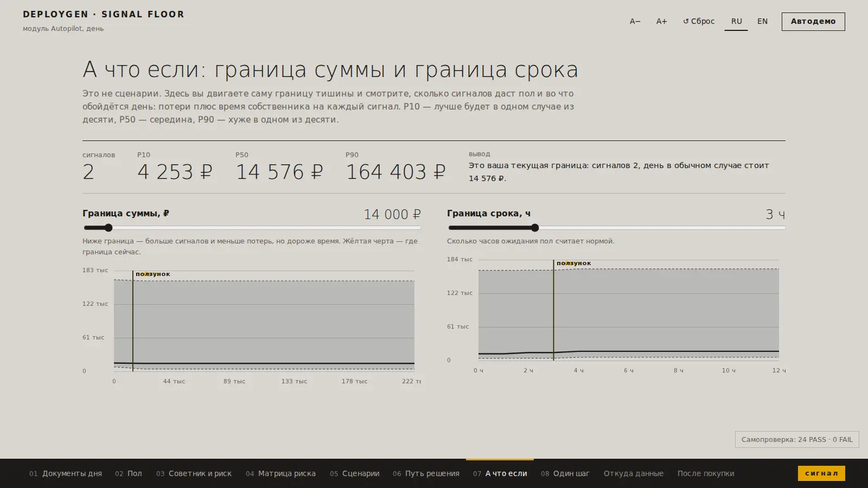868x488 pixels.
Task: Select the А что если tab
Action: click(500, 473)
